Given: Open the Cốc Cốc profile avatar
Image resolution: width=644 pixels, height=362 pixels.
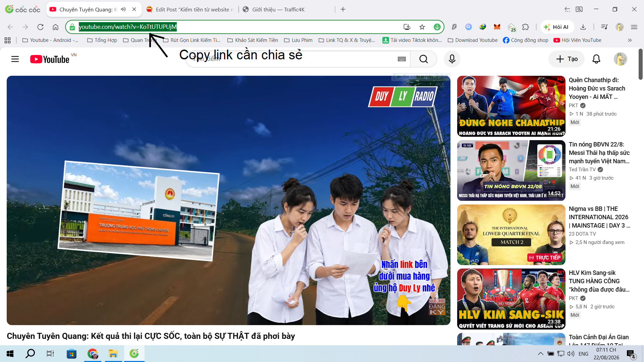Looking at the screenshot, I should pyautogui.click(x=620, y=27).
